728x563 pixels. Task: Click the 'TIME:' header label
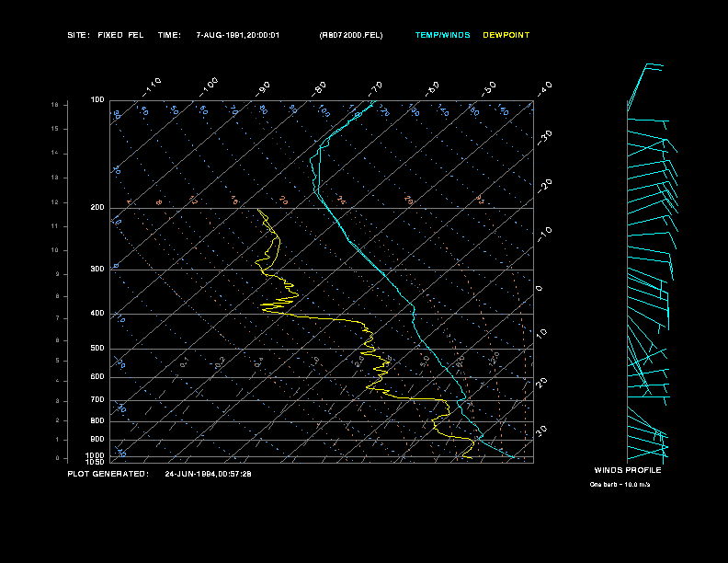[169, 35]
